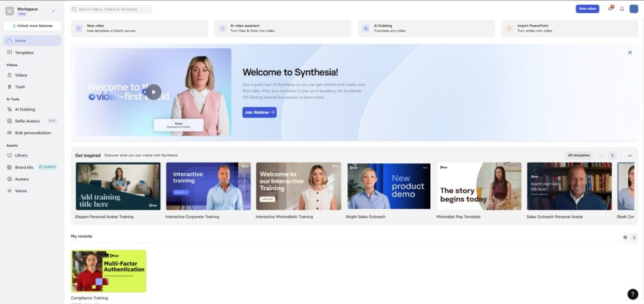
Task: Open the announcements megaphone icon
Action: 610,9
